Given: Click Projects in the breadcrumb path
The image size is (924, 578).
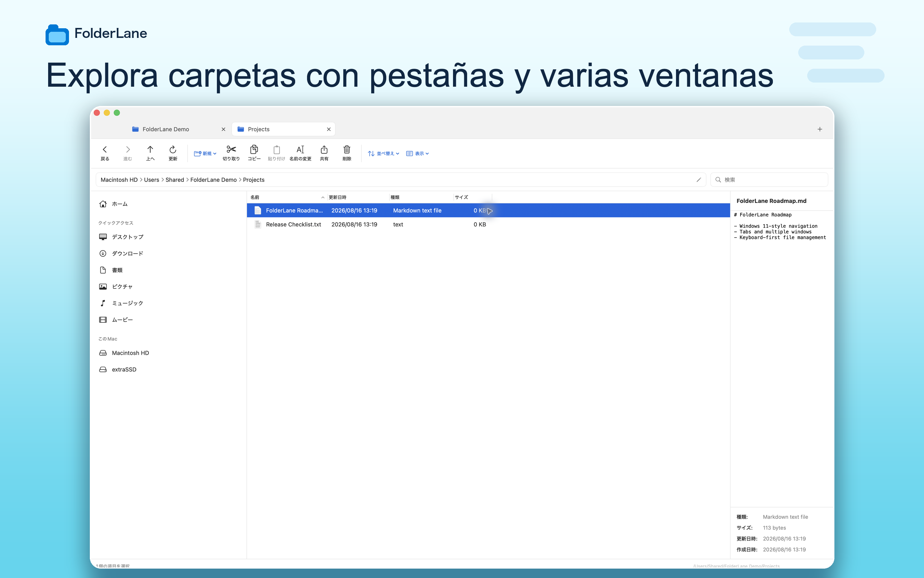Looking at the screenshot, I should click(253, 180).
